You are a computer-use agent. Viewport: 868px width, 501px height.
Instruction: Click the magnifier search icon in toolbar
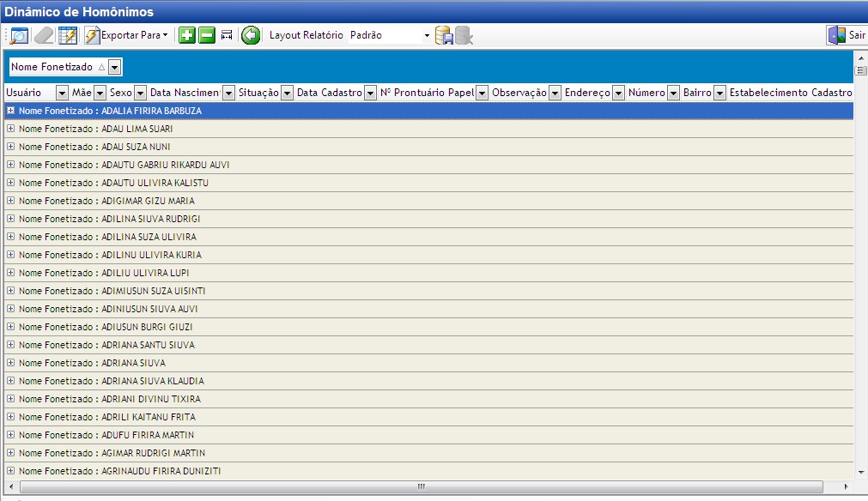point(20,35)
